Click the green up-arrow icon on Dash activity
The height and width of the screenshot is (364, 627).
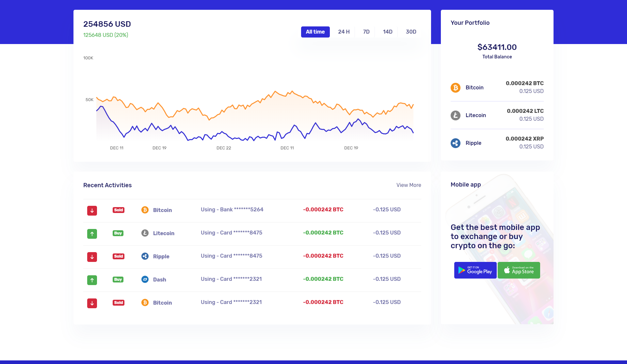[x=92, y=280]
